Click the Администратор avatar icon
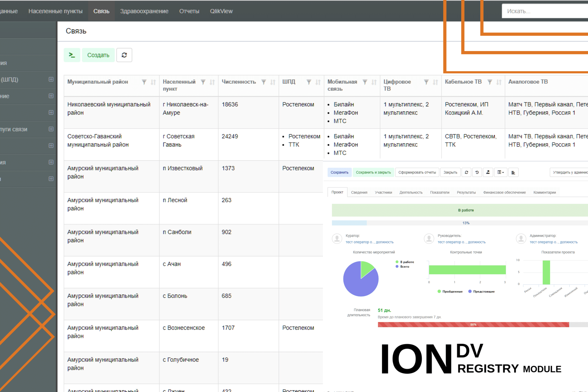 (521, 238)
